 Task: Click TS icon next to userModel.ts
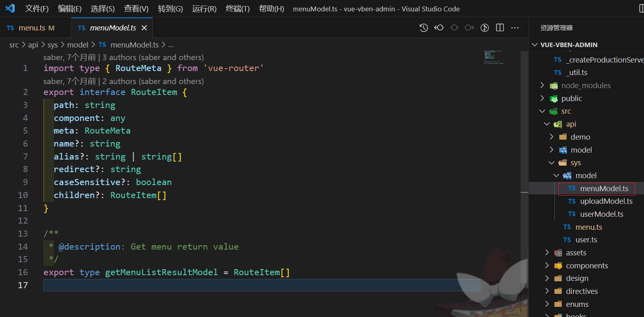click(572, 214)
